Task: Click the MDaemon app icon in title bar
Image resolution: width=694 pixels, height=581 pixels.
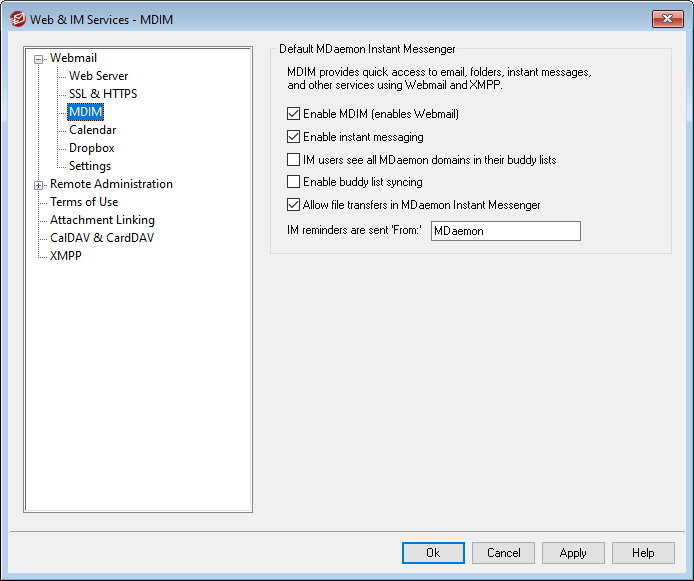Action: point(17,19)
